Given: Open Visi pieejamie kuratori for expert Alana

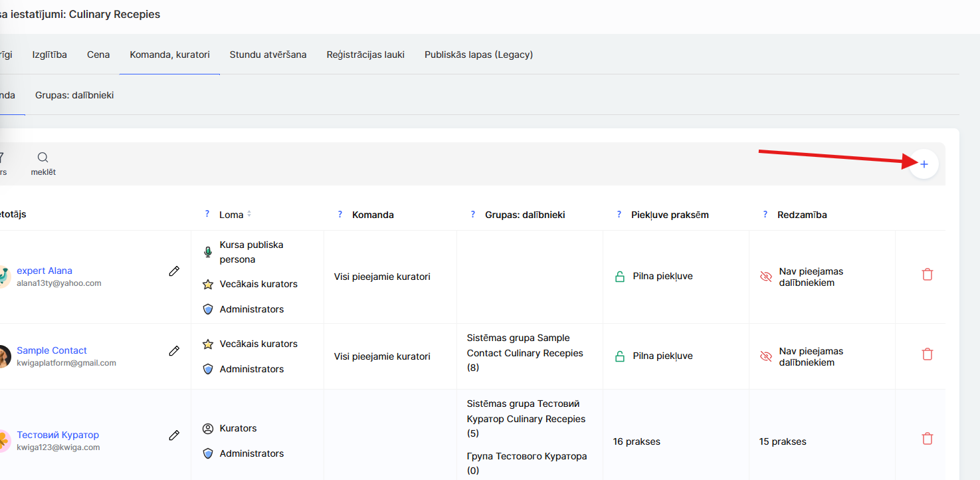Looking at the screenshot, I should point(382,277).
